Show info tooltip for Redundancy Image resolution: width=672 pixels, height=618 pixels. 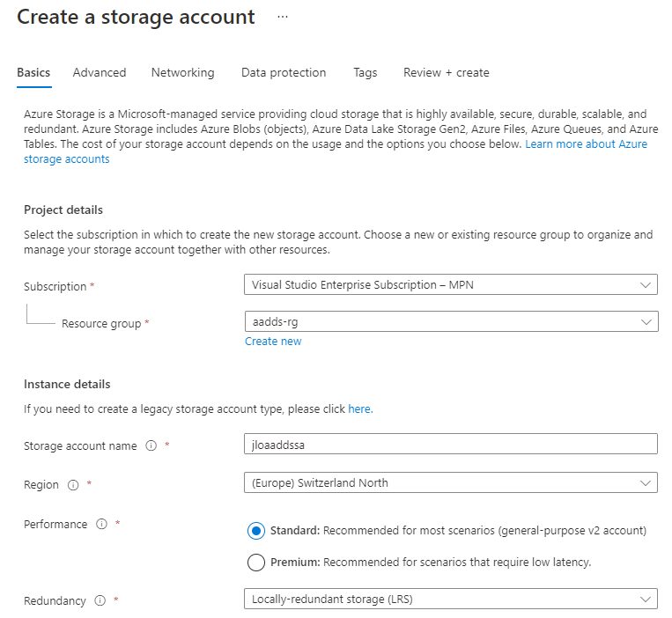coord(100,600)
